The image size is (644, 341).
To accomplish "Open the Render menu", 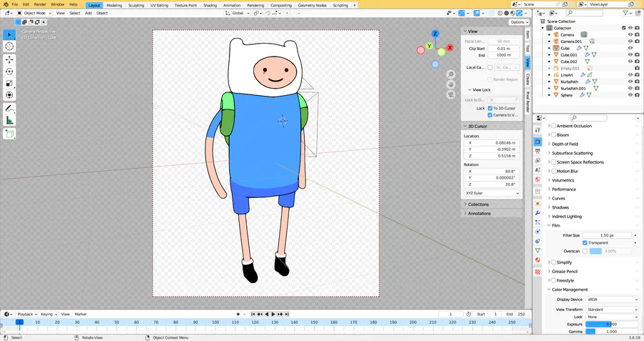I will 40,4.
